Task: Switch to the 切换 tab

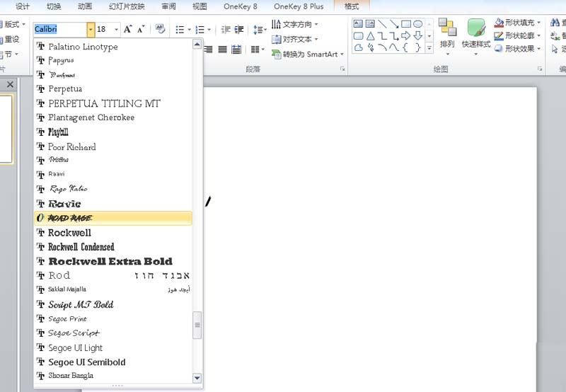Action: pyautogui.click(x=54, y=6)
